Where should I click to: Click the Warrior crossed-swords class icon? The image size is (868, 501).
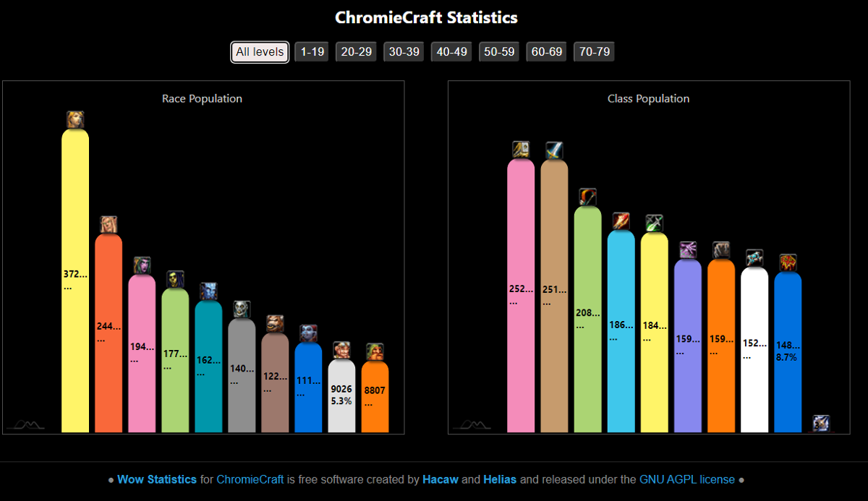[554, 150]
